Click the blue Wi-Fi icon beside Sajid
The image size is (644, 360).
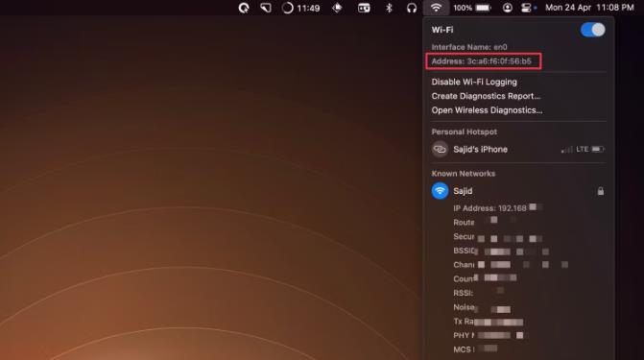[x=440, y=191]
